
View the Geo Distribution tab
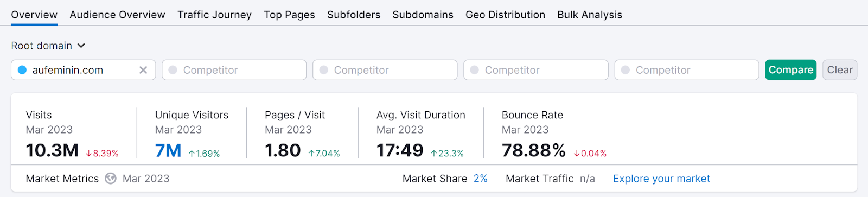(506, 15)
